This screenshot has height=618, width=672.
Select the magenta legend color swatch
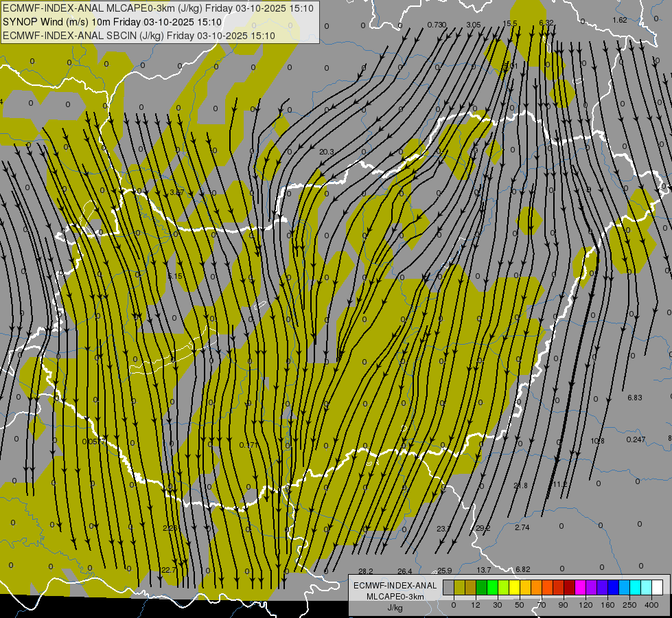(x=580, y=587)
